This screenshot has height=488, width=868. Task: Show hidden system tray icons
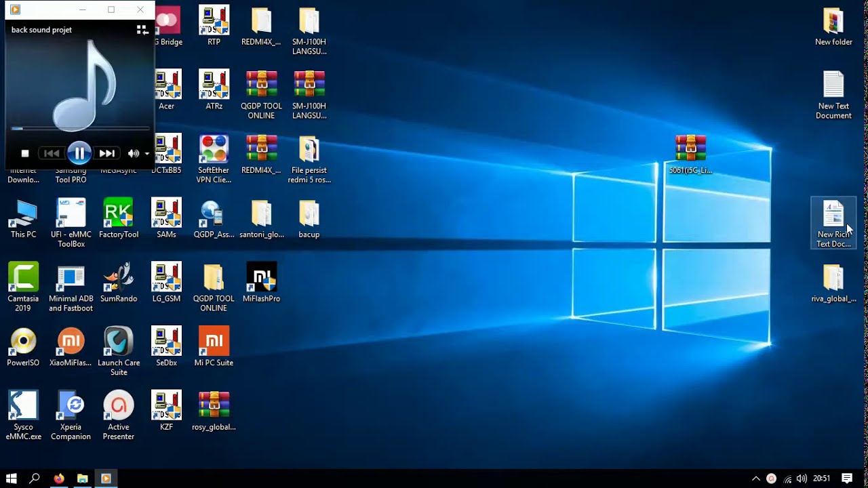756,479
